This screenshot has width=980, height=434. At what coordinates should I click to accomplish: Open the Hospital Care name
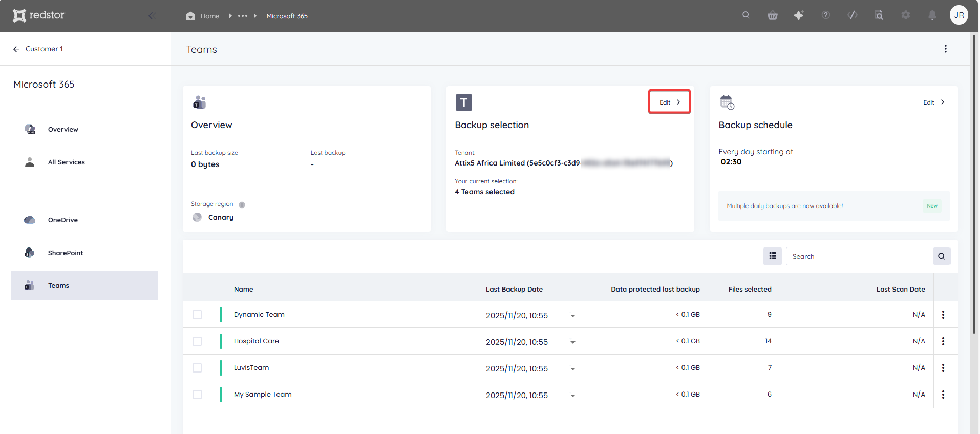[x=257, y=341]
